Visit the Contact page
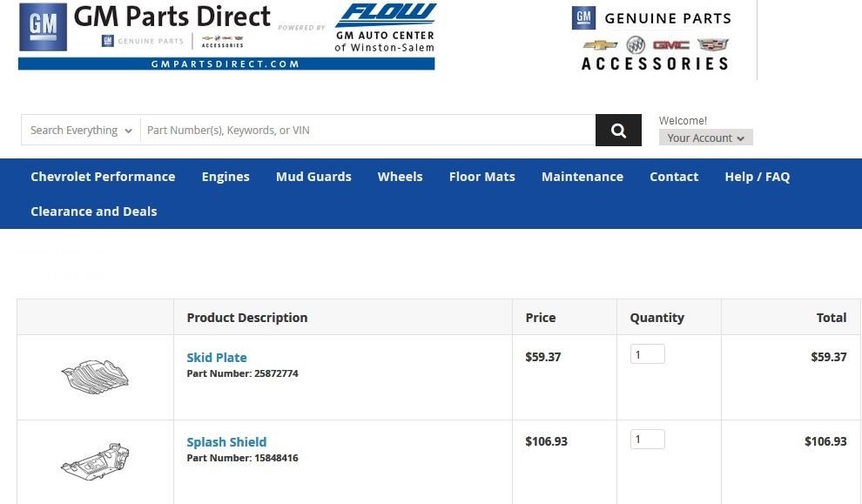Viewport: 862px width, 504px height. coord(674,177)
